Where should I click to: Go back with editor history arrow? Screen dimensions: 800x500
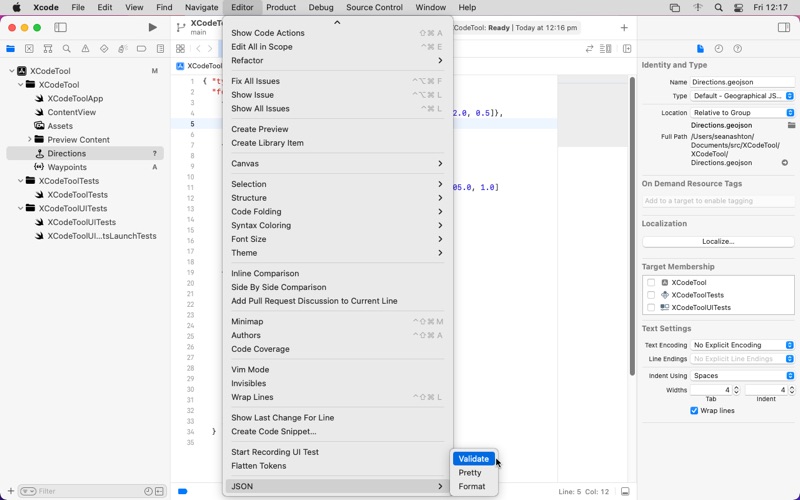[198, 48]
